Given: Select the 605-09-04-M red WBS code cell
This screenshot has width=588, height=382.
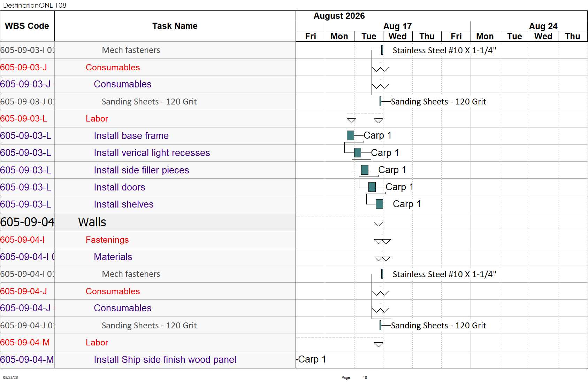Looking at the screenshot, I should pos(27,343).
